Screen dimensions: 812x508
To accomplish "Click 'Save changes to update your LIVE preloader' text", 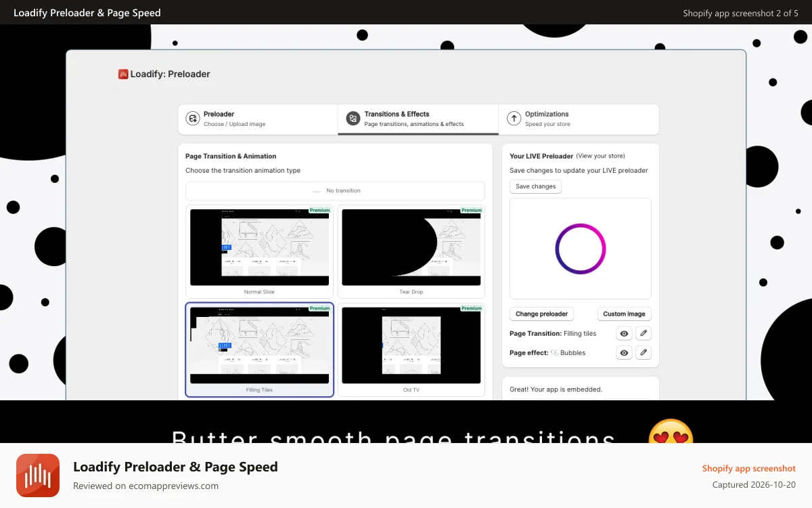I will click(x=579, y=171).
